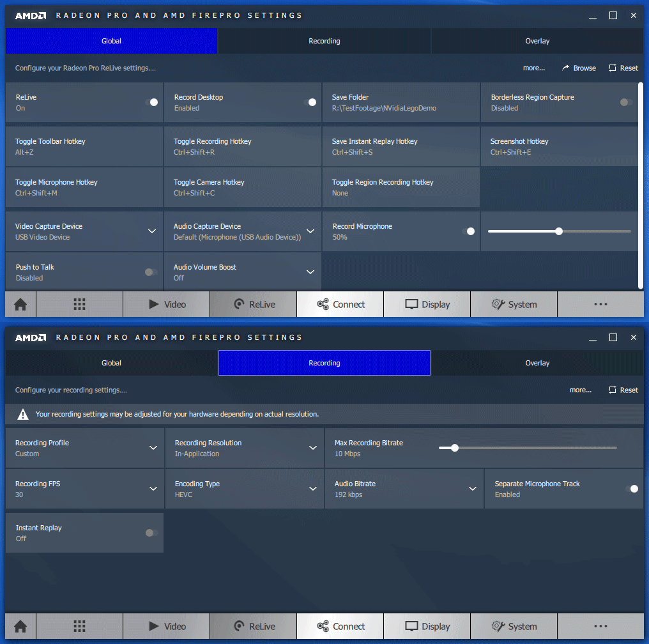
Task: Open Overlay tab in lower window
Action: point(537,363)
